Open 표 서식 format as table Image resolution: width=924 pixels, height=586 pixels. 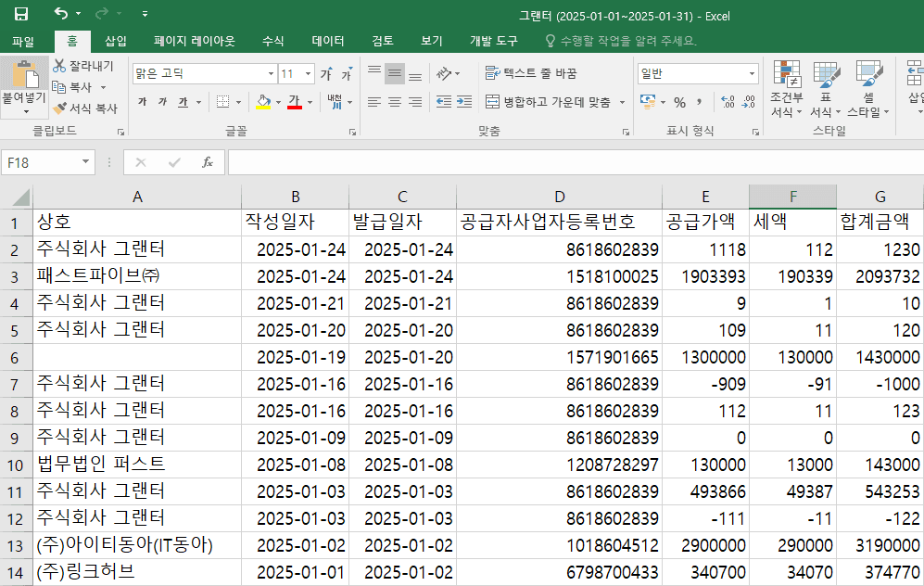[826, 88]
